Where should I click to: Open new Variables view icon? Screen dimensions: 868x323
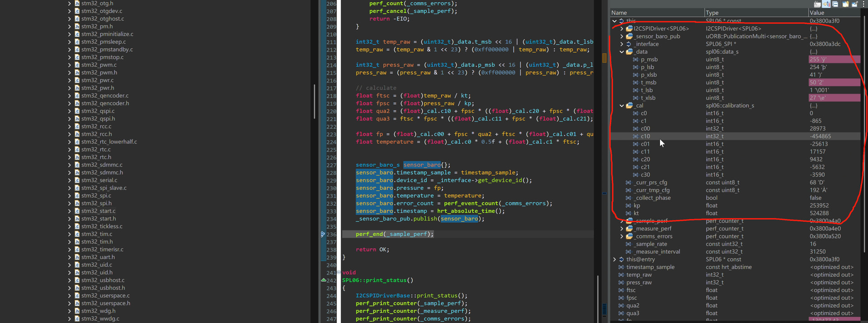pos(845,4)
